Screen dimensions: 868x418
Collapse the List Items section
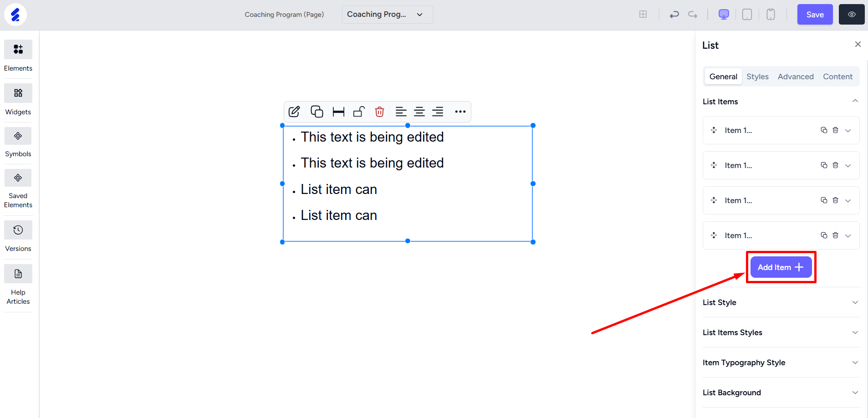point(855,101)
